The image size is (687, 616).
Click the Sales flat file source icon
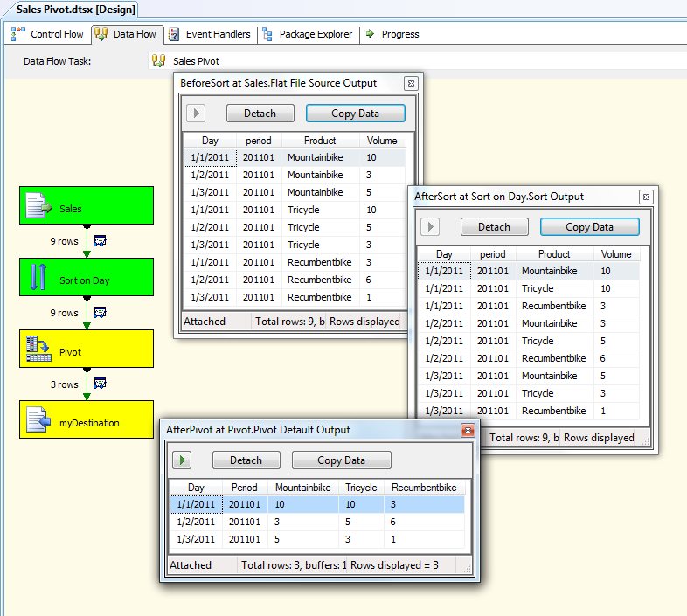pos(38,205)
